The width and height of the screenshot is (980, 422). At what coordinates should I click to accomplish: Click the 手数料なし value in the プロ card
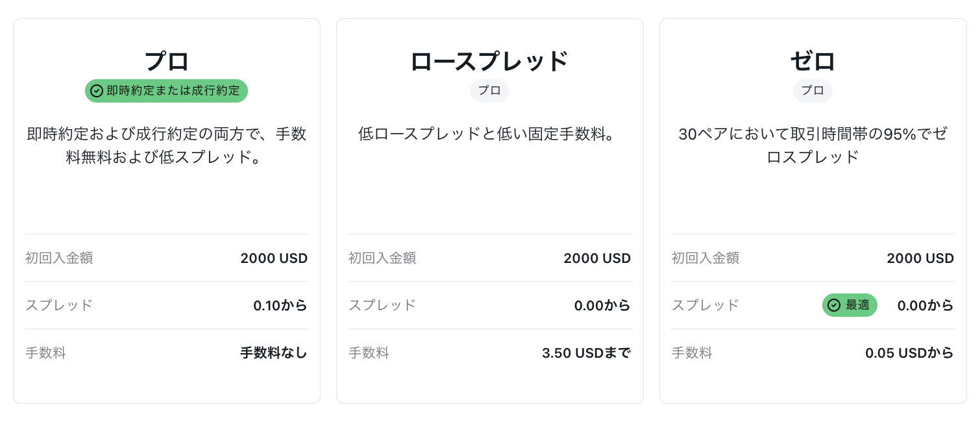coord(274,353)
